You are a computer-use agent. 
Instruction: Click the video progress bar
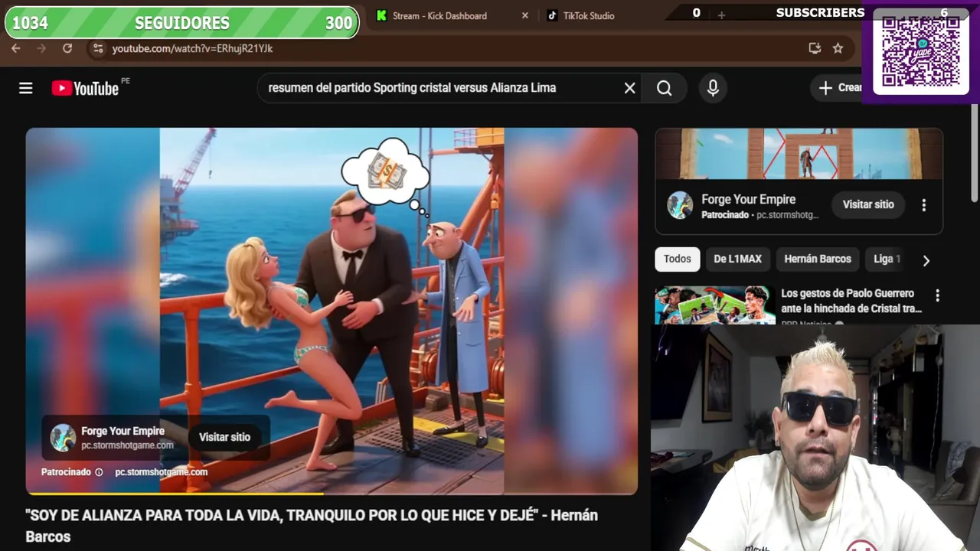coord(332,494)
